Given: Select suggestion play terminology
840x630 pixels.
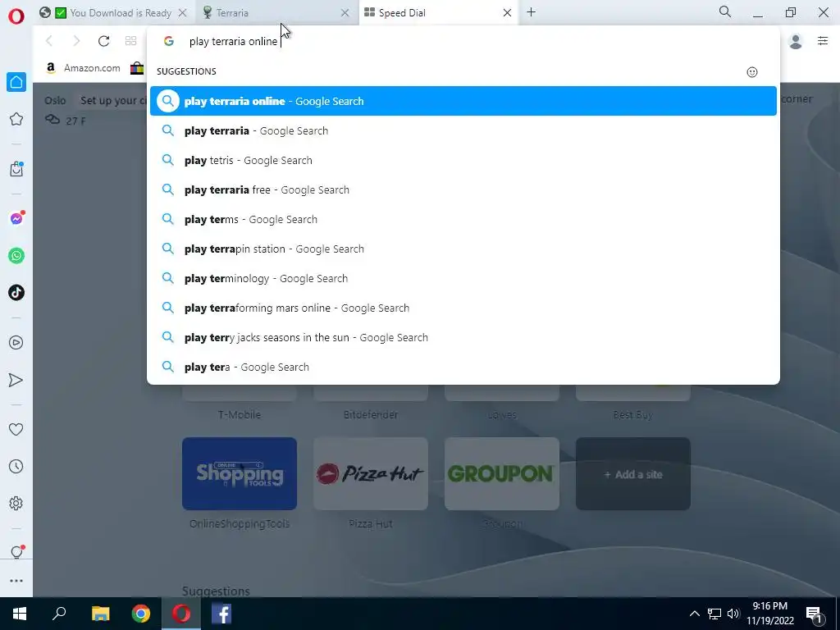Looking at the screenshot, I should pyautogui.click(x=463, y=278).
